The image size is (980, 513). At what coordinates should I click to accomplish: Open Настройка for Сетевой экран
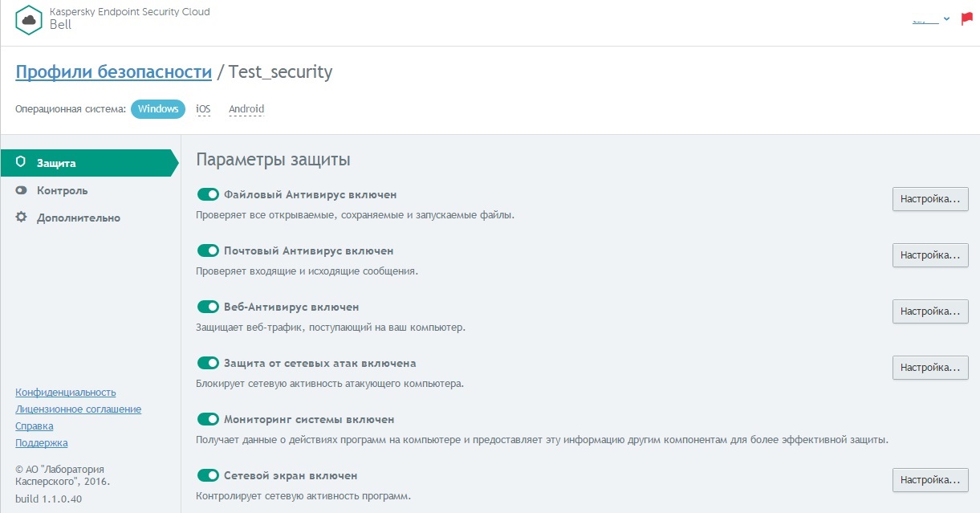[x=930, y=480]
